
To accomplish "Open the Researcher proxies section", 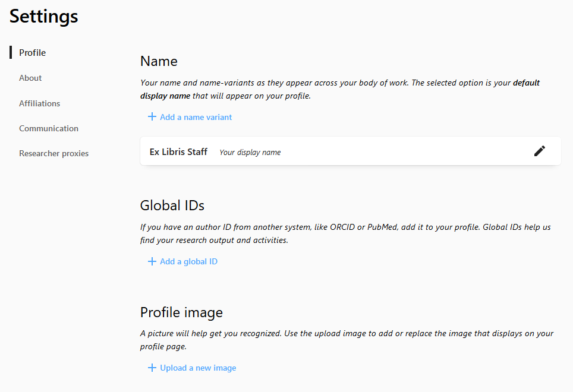I will 53,153.
